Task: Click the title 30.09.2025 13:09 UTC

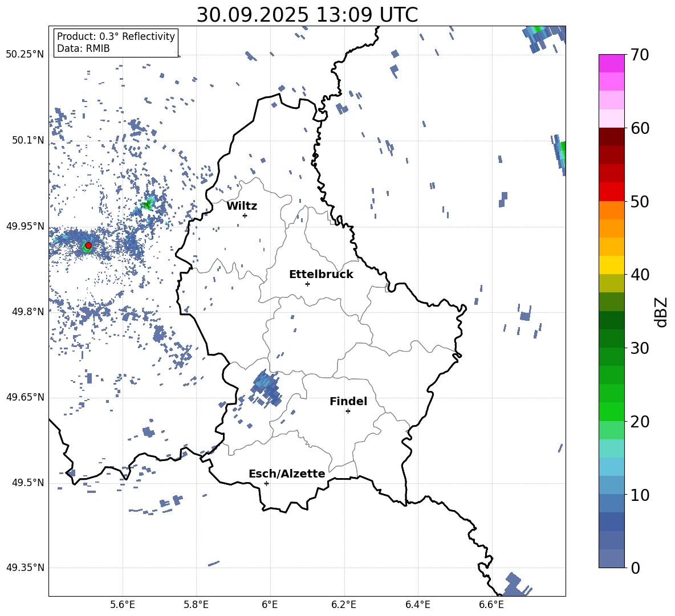Action: coord(307,15)
